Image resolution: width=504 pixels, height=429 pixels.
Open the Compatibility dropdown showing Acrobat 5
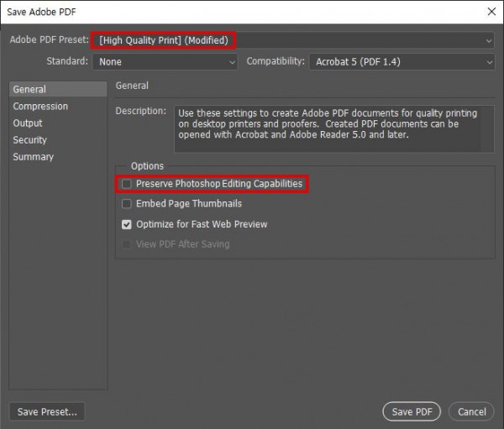(x=402, y=61)
